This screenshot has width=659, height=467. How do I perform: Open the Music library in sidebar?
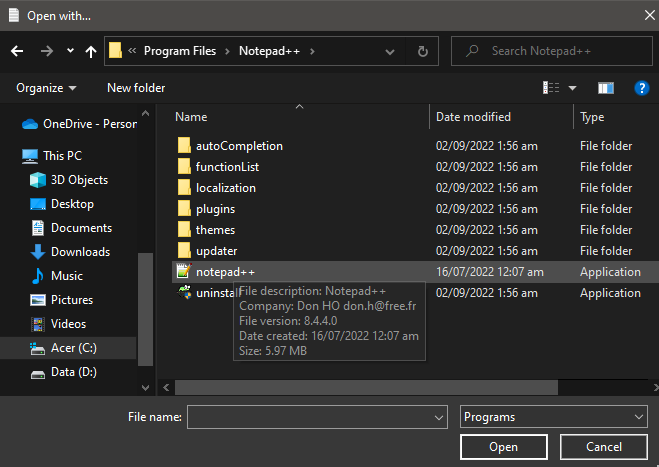(x=67, y=276)
